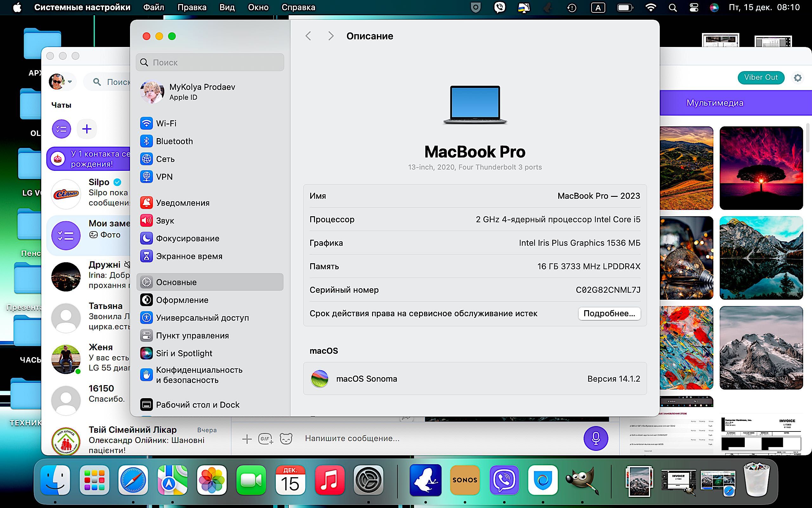The image size is (812, 508).
Task: Click Viber attach plus icon in message bar
Action: point(247,439)
